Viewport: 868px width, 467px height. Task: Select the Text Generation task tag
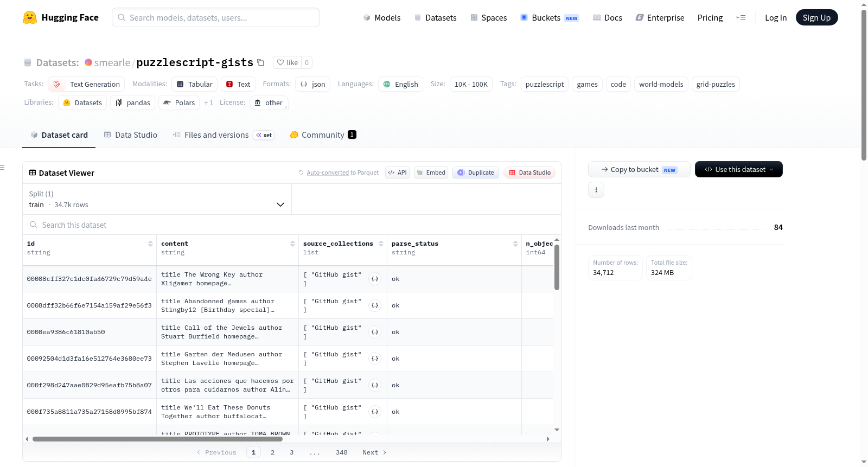click(x=86, y=84)
